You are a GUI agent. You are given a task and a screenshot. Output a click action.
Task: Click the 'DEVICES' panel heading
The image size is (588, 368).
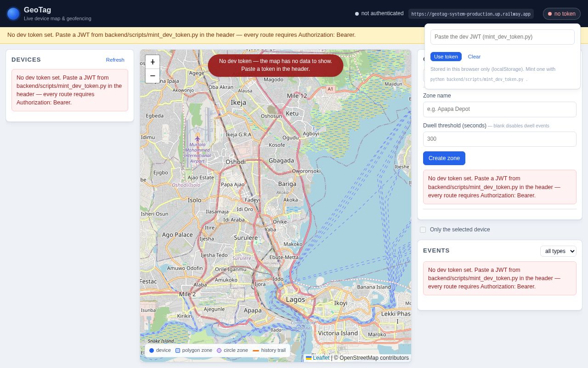pyautogui.click(x=26, y=60)
